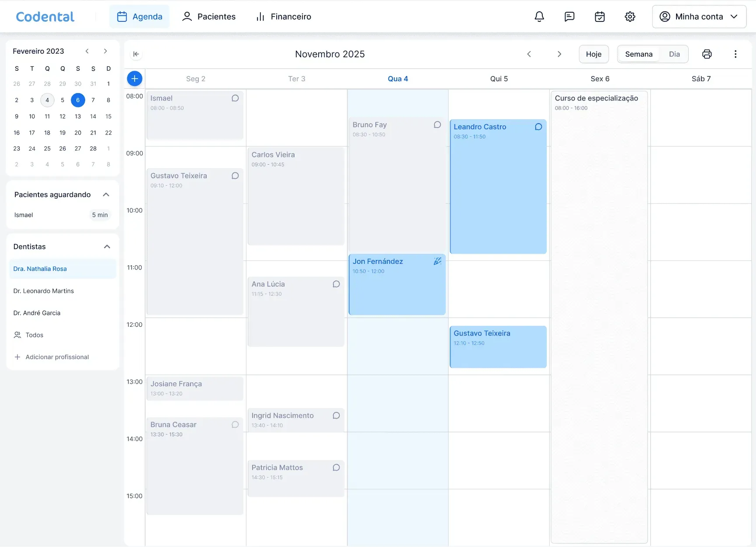
Task: Collapse the Dentistas panel
Action: point(107,247)
